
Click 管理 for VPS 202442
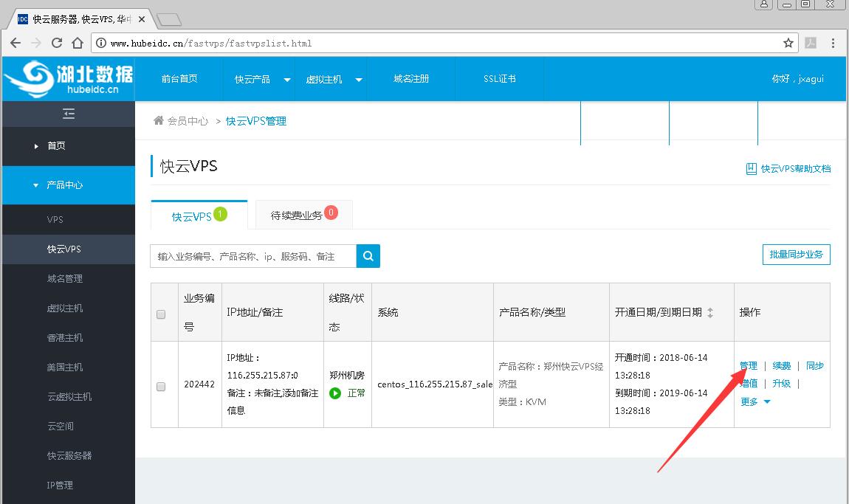[749, 366]
